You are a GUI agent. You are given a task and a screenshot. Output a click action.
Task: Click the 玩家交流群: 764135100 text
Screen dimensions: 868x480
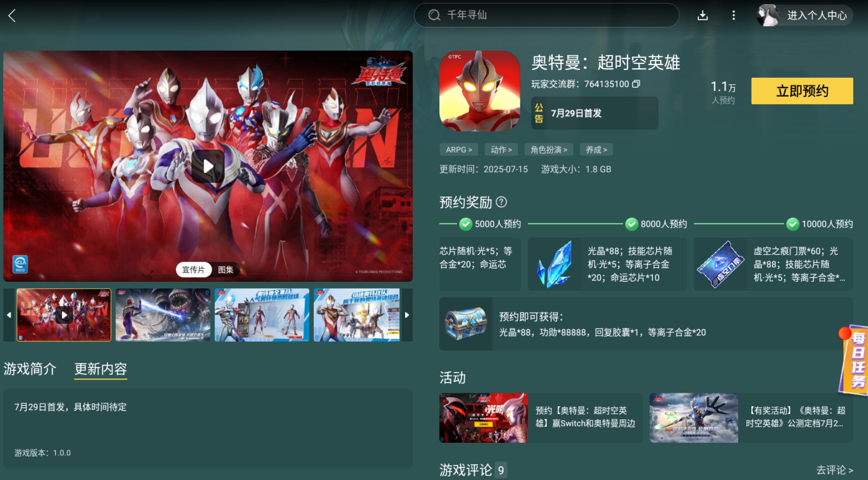580,84
